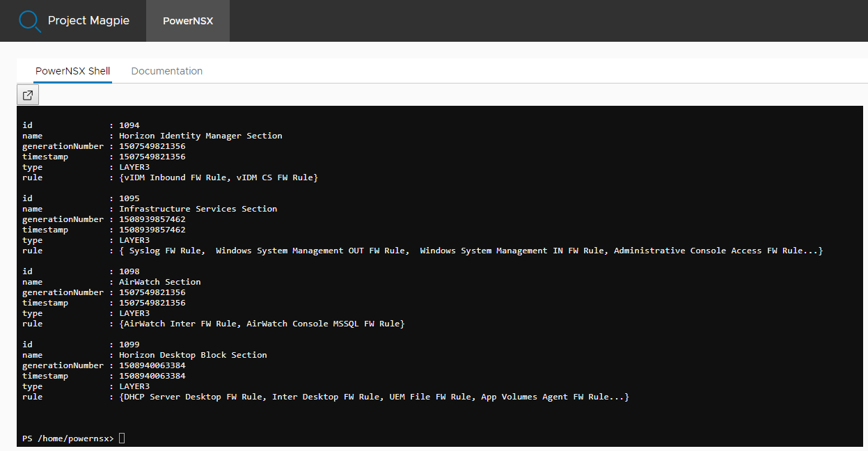Click Windows System Management OUT FW Rule
Viewport: 868px width, 451px height.
tap(310, 251)
